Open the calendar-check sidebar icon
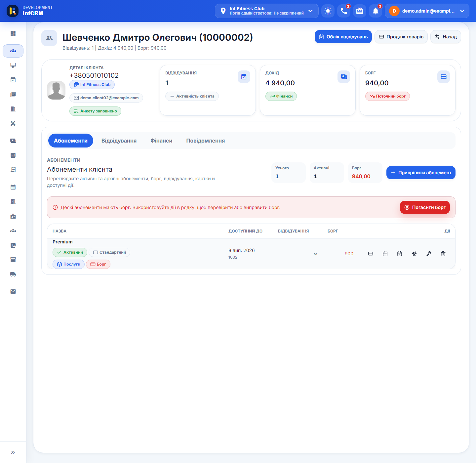Viewport: 476px width, 463px height. [x=13, y=80]
